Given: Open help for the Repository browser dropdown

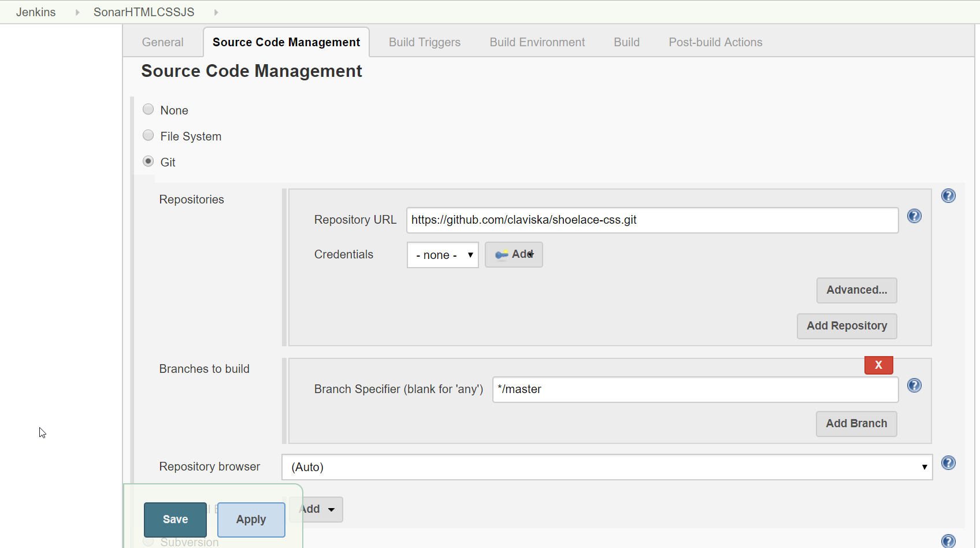Looking at the screenshot, I should 948,463.
